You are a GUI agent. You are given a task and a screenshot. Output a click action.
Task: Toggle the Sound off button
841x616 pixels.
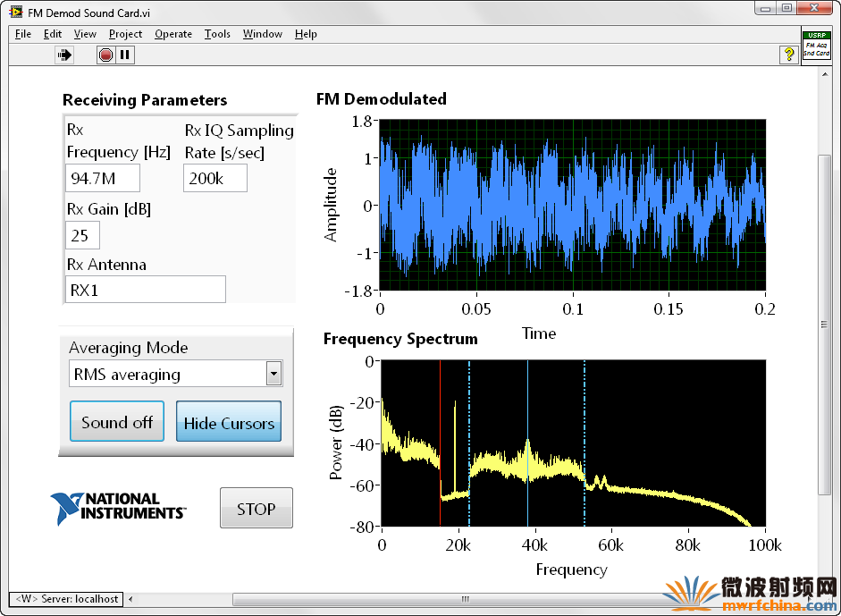coord(117,422)
